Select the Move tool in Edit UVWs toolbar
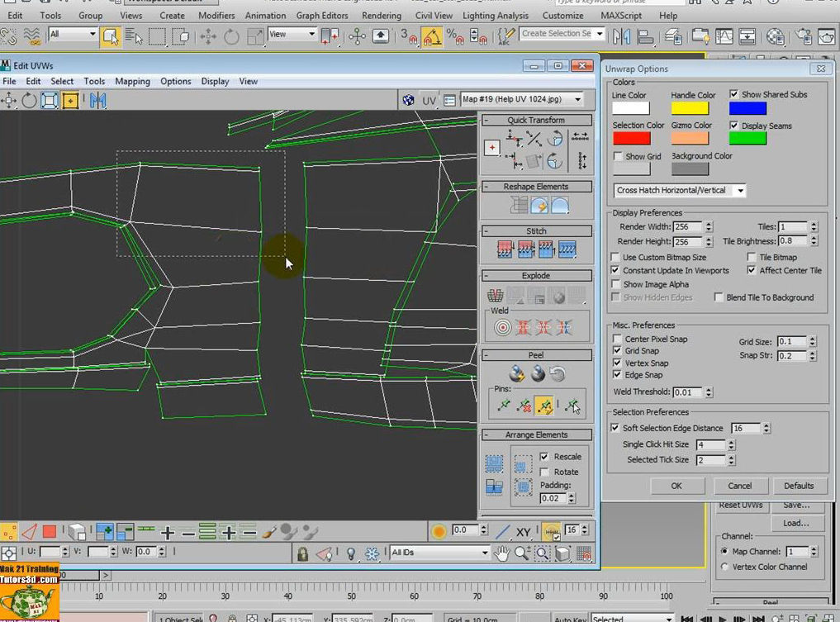840x622 pixels. [9, 100]
